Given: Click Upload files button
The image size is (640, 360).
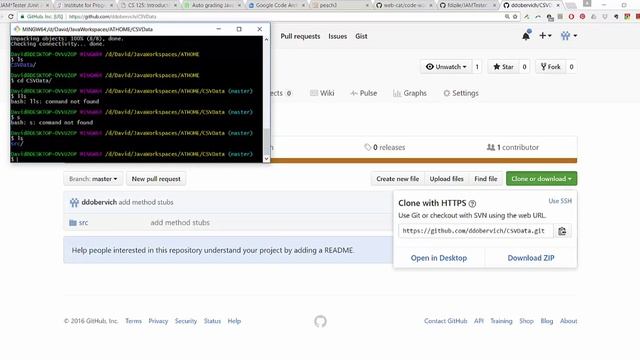Looking at the screenshot, I should pos(447,179).
